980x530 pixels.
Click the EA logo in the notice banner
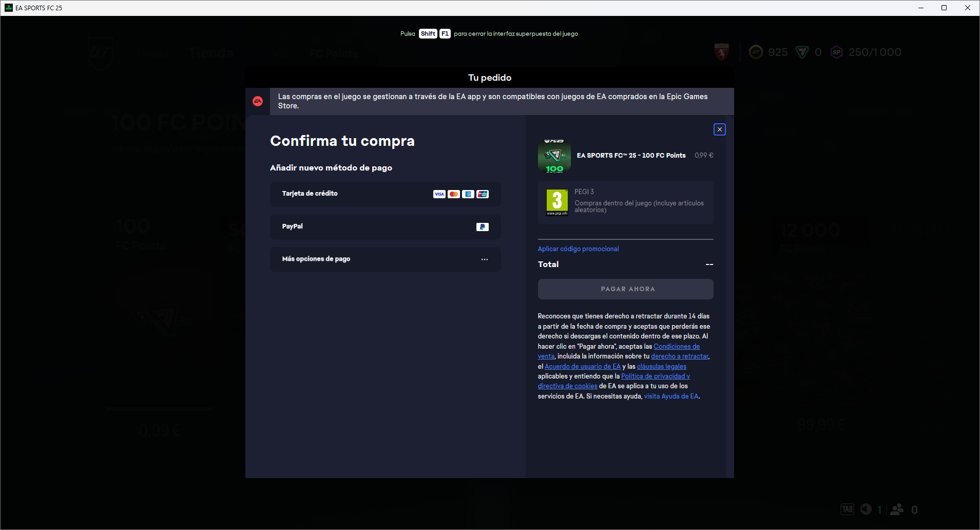pos(258,101)
